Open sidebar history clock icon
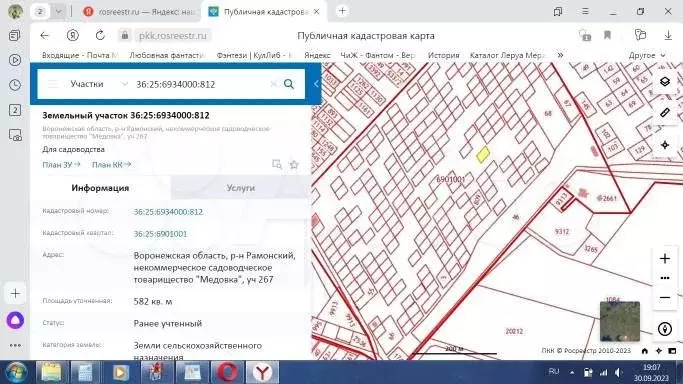Image resolution: width=683 pixels, height=384 pixels. click(x=15, y=85)
